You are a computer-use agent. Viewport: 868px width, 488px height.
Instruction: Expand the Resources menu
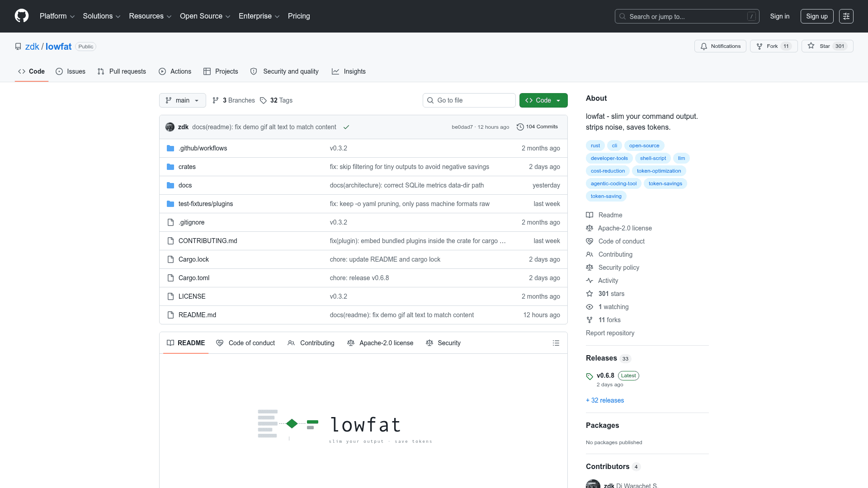point(150,16)
